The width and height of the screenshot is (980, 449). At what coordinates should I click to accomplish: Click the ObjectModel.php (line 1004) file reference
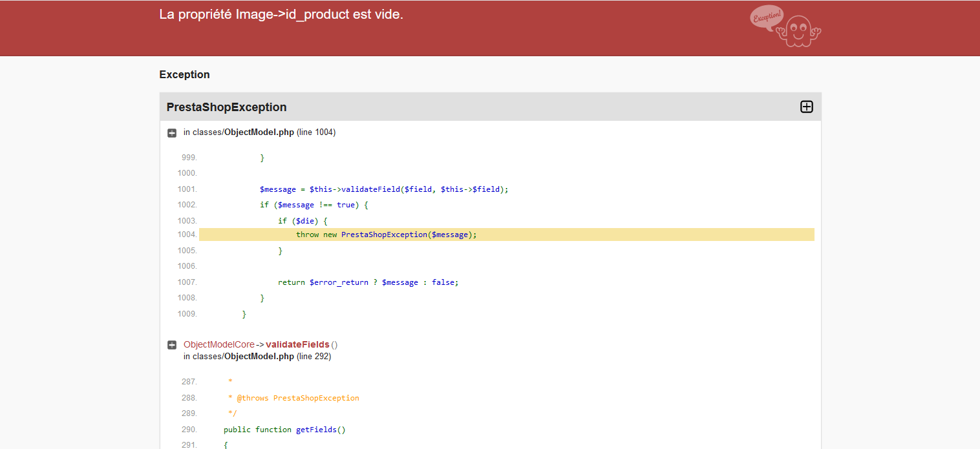[x=259, y=132]
